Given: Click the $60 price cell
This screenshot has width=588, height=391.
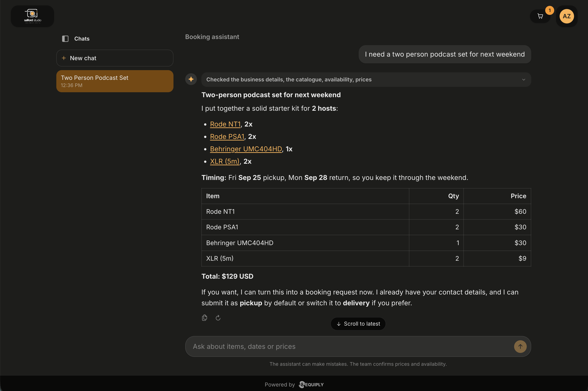Looking at the screenshot, I should pyautogui.click(x=497, y=212).
